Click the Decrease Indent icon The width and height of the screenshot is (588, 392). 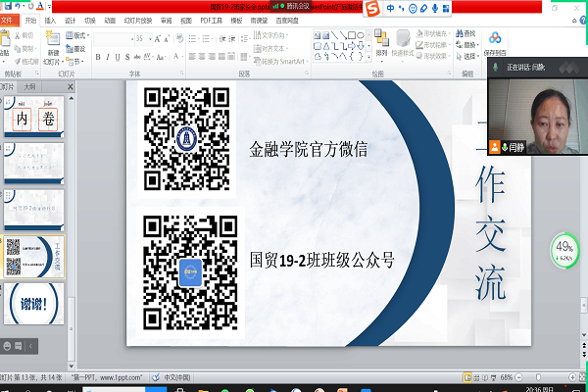coord(222,39)
